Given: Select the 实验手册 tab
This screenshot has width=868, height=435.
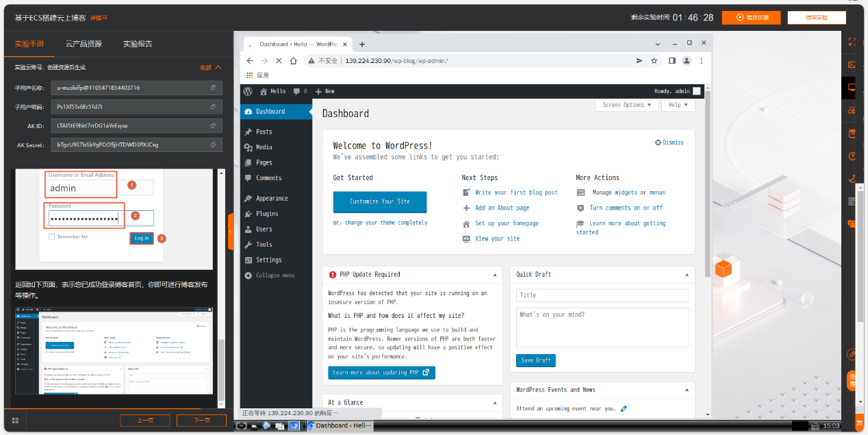Looking at the screenshot, I should click(x=29, y=44).
